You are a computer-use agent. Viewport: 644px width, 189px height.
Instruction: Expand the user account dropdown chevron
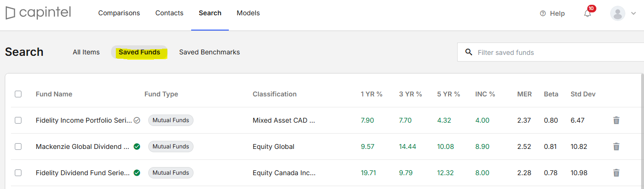(634, 13)
